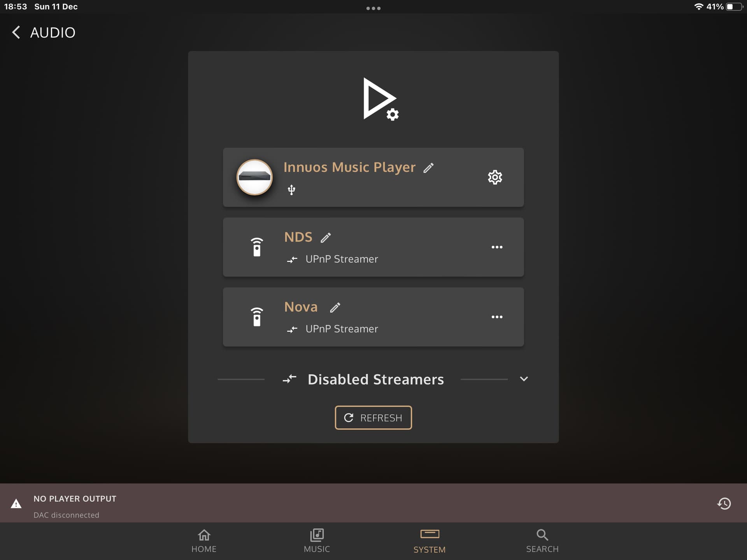Rename the NDS streamer with pencil icon
This screenshot has height=560, width=747.
326,237
